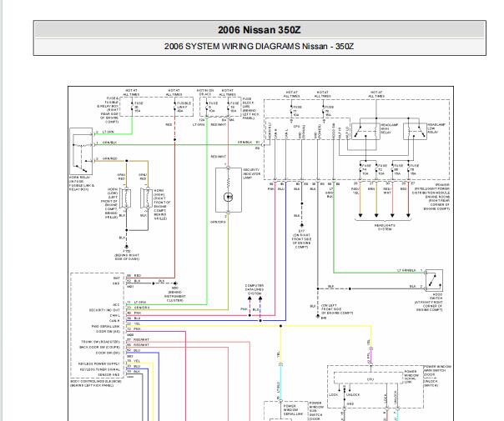Click the 'FUSE & FUSIBLE LINK & RELAY BOX' label
The image size is (504, 421).
tap(108, 110)
